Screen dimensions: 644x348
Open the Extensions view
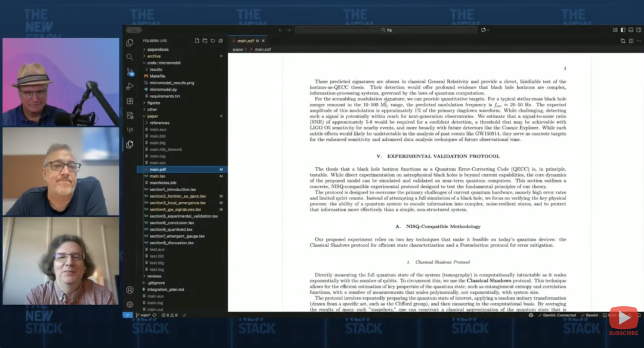(129, 101)
